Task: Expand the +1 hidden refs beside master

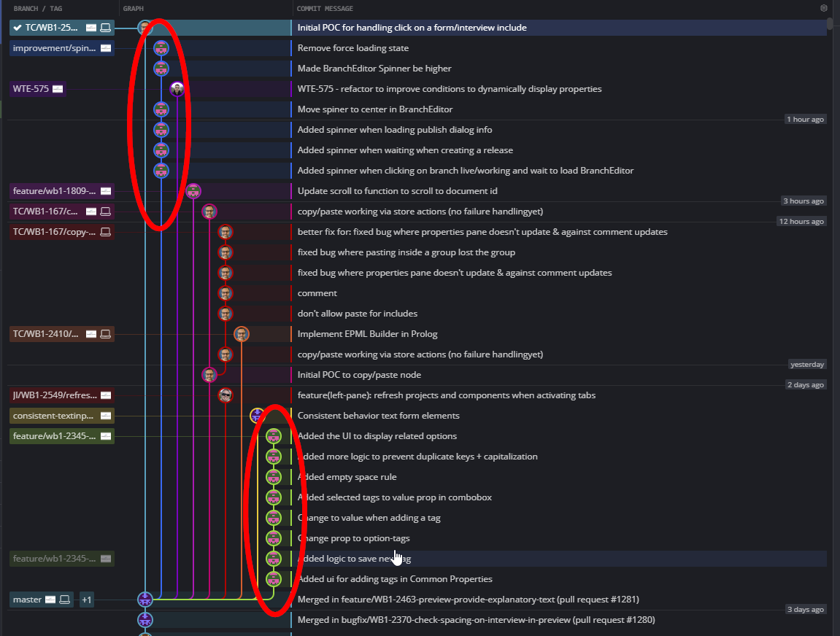Action: click(x=86, y=600)
